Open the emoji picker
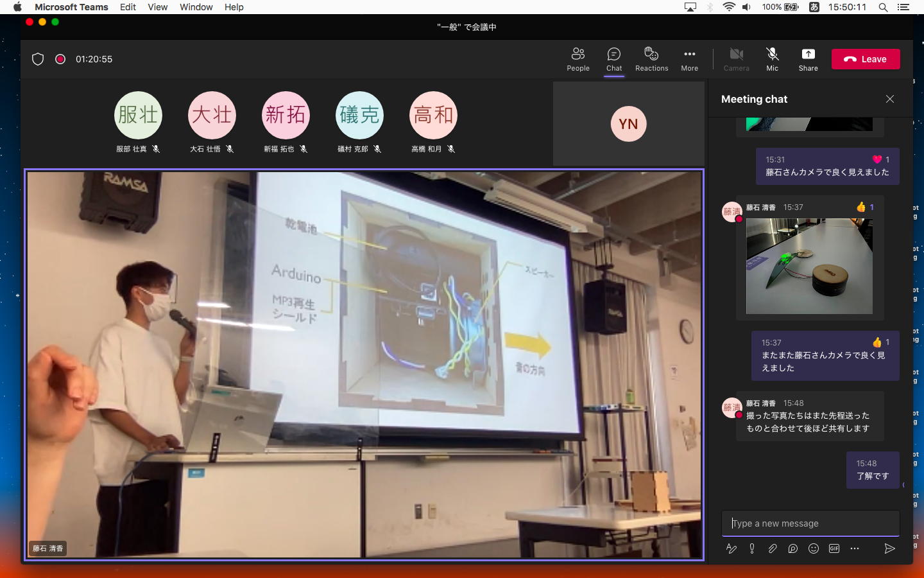The height and width of the screenshot is (578, 924). [x=813, y=548]
